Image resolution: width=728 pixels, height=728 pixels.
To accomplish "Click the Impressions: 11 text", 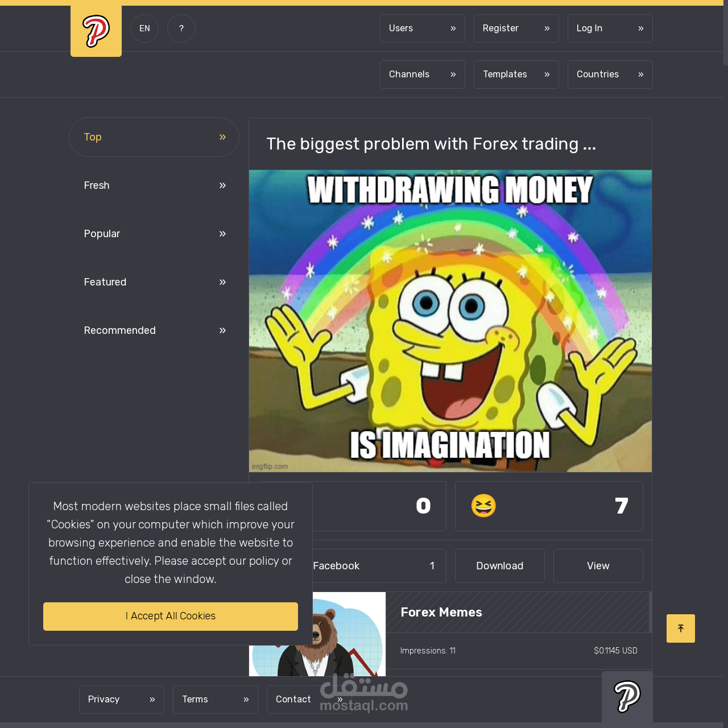I will (x=428, y=651).
